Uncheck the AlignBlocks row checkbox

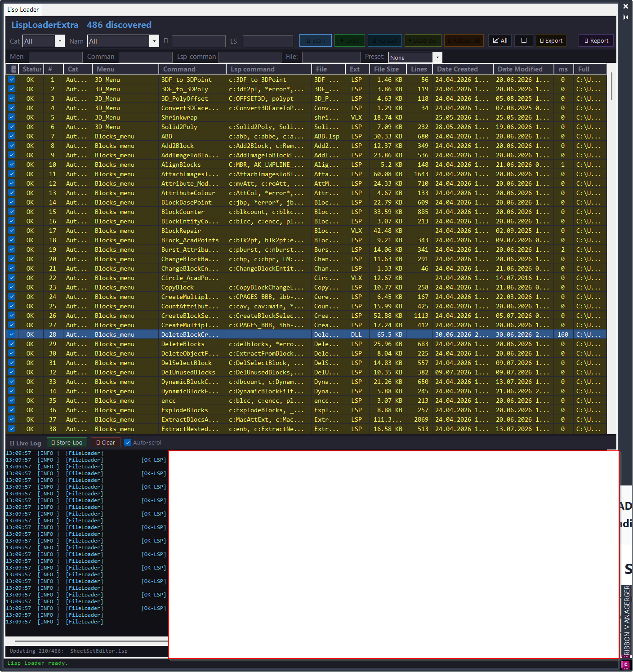tap(12, 164)
